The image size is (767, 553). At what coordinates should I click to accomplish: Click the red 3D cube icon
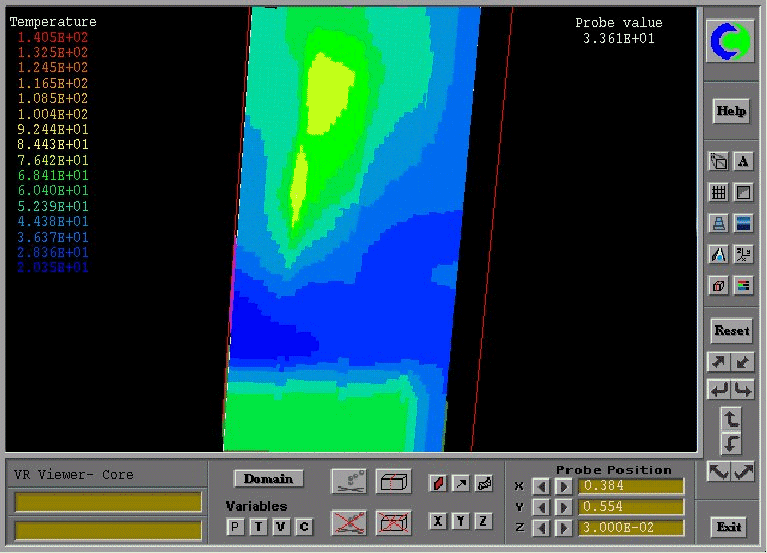point(718,286)
